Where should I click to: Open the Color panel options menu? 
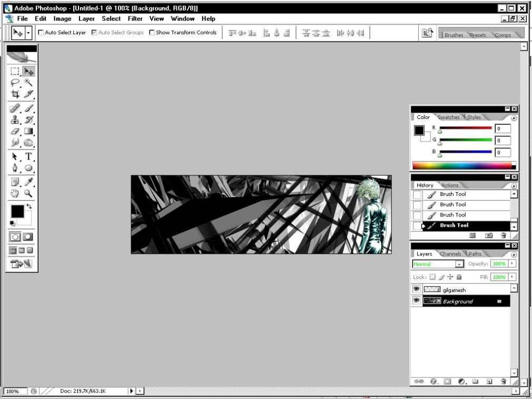[514, 118]
